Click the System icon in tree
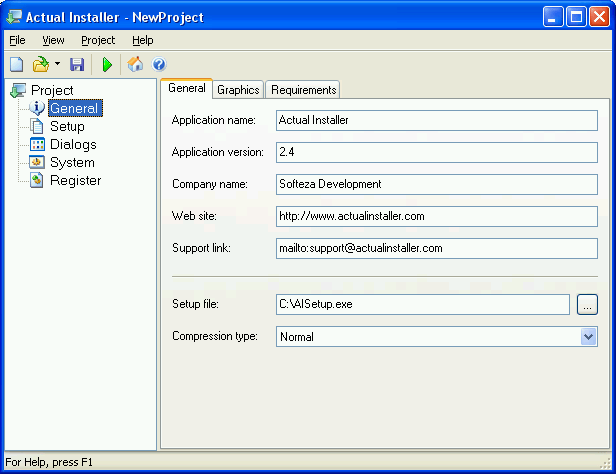The height and width of the screenshot is (474, 616). click(37, 162)
